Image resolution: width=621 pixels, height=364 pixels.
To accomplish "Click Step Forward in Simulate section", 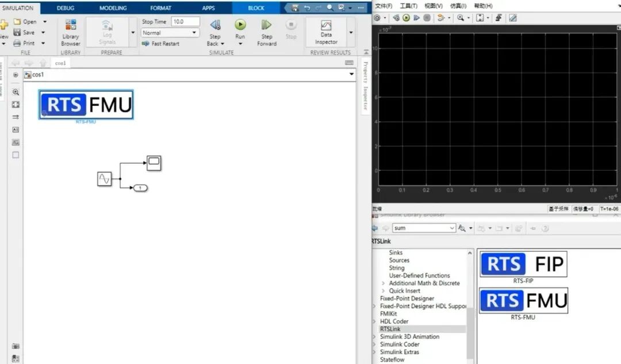I will (x=267, y=32).
